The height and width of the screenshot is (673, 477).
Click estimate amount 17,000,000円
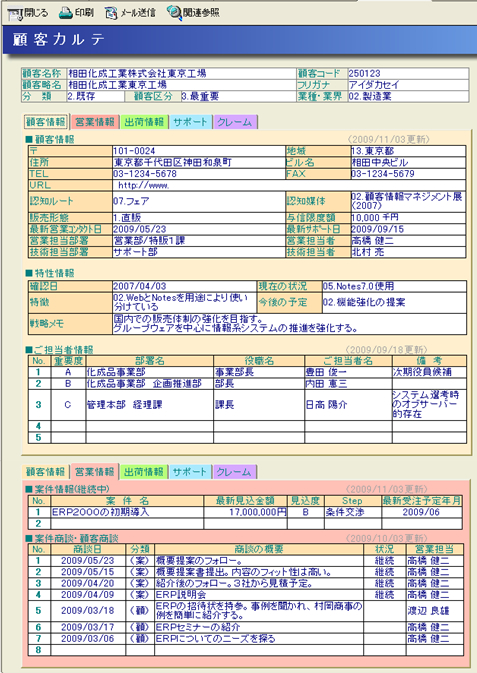coord(257,512)
